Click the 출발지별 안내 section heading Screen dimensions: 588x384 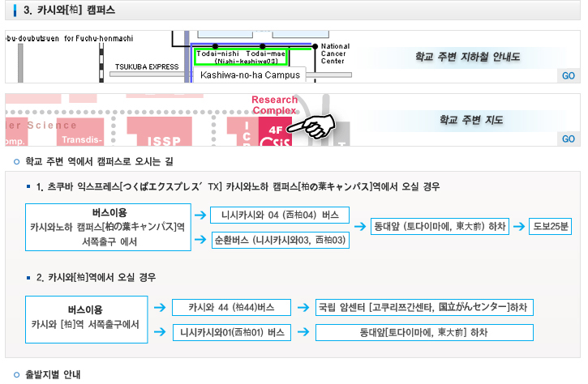pos(53,375)
